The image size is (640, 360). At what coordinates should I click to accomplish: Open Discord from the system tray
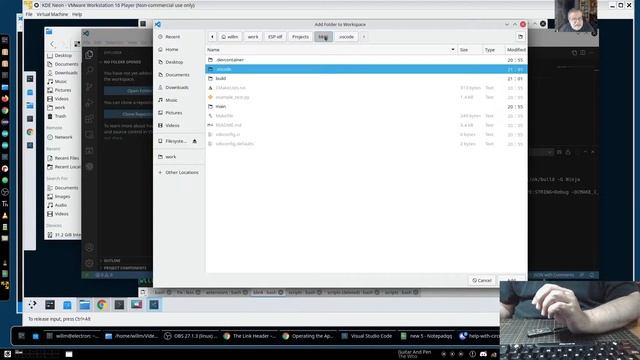pyautogui.click(x=483, y=354)
